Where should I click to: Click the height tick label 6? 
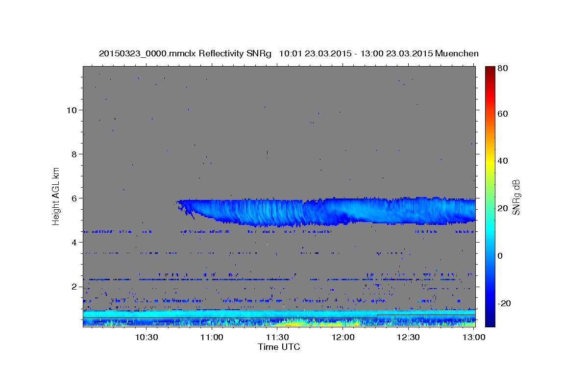pyautogui.click(x=74, y=198)
